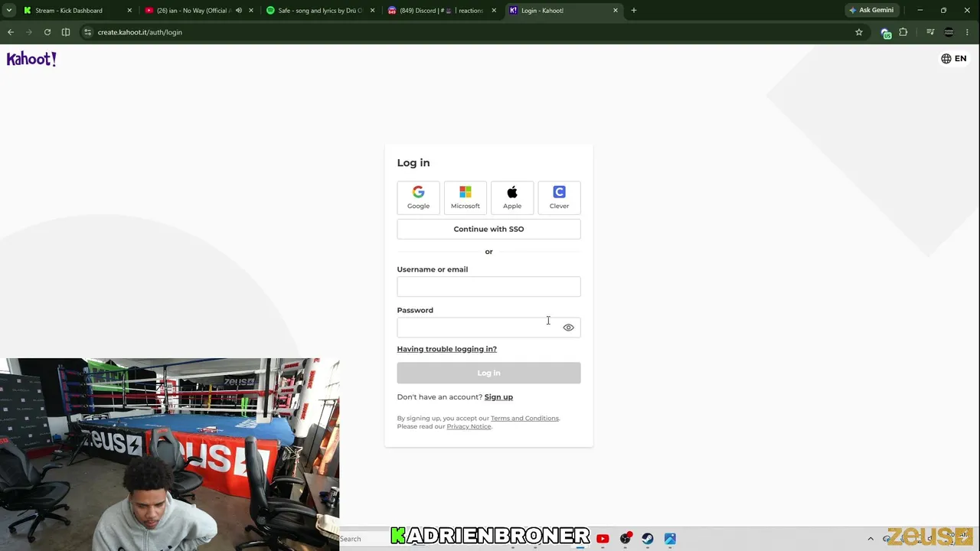Toggle the browser side panel icon
The width and height of the screenshot is (980, 551).
click(x=66, y=32)
